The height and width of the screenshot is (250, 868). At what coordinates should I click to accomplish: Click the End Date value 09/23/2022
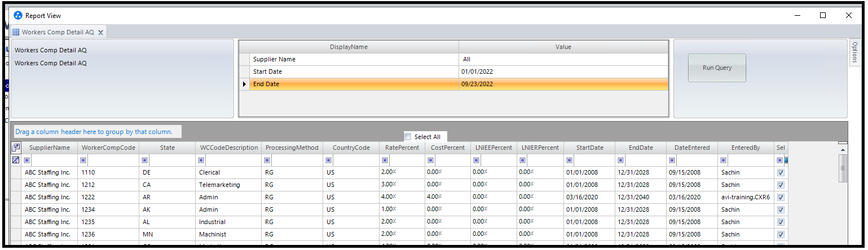click(x=477, y=84)
